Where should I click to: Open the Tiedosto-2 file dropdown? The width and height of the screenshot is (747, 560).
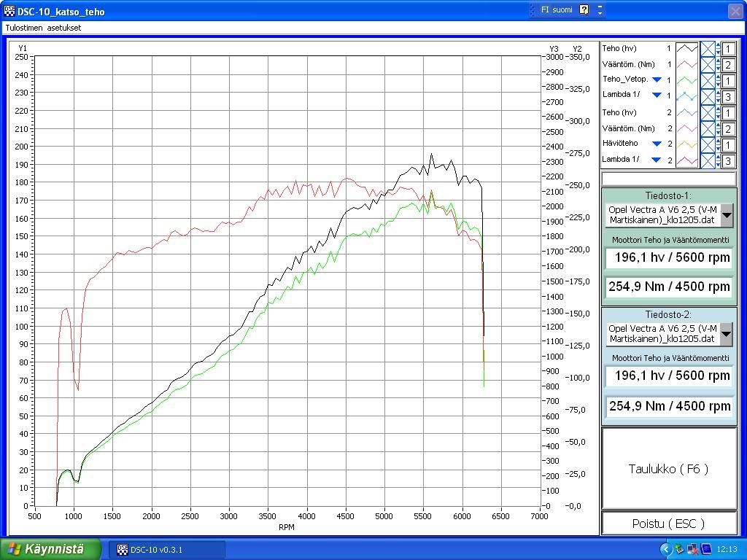pyautogui.click(x=727, y=334)
